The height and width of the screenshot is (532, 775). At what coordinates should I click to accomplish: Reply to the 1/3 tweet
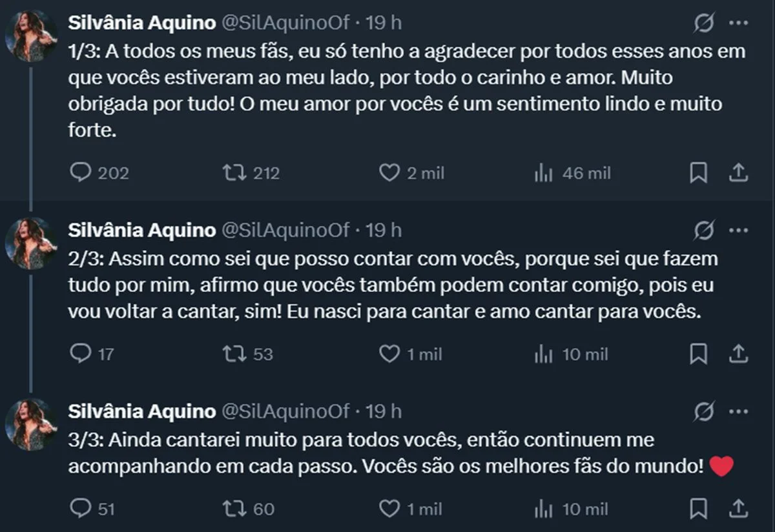coord(80,173)
